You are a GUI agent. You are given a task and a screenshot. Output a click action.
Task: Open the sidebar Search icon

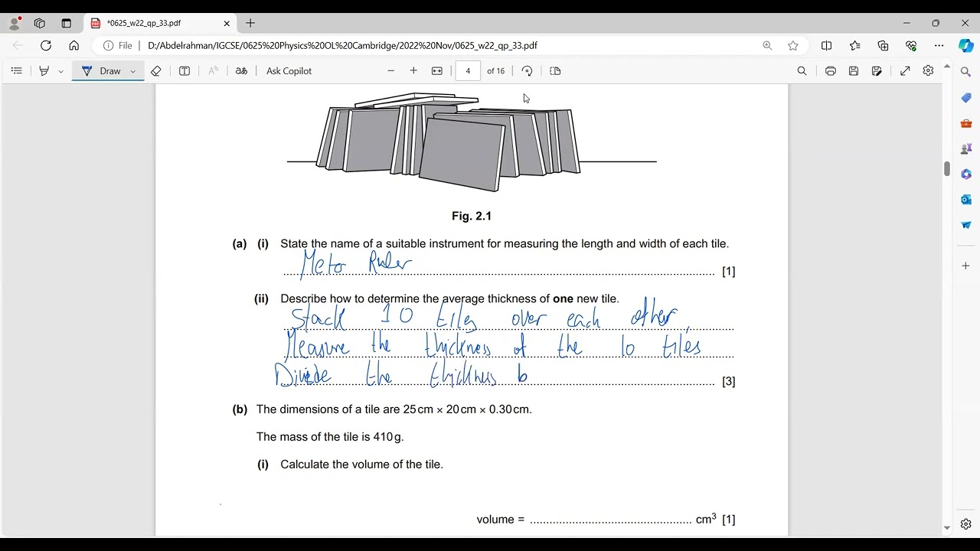pos(965,71)
